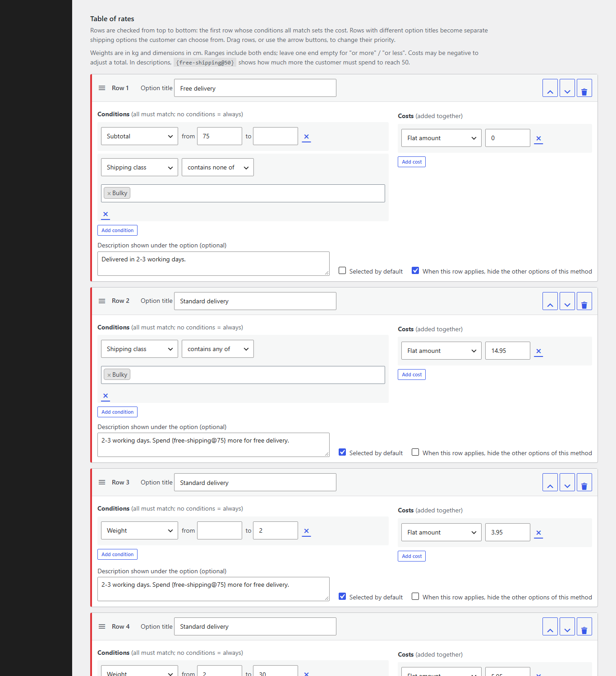Move Row 2 up with arrow button

550,301
